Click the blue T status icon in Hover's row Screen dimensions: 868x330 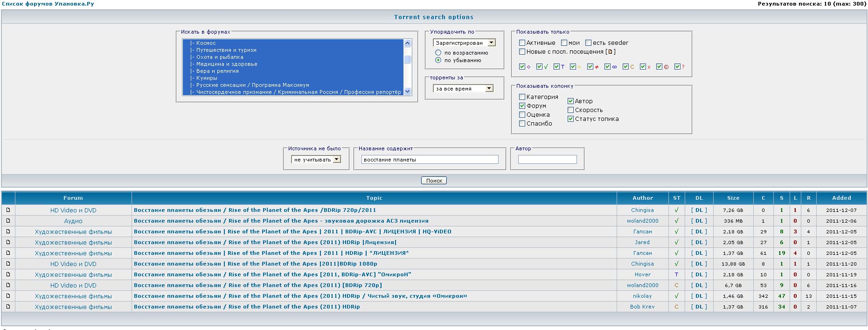(x=676, y=274)
